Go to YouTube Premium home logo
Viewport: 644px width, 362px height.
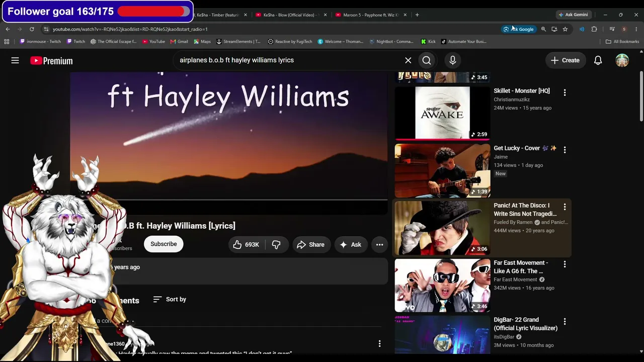(x=51, y=61)
